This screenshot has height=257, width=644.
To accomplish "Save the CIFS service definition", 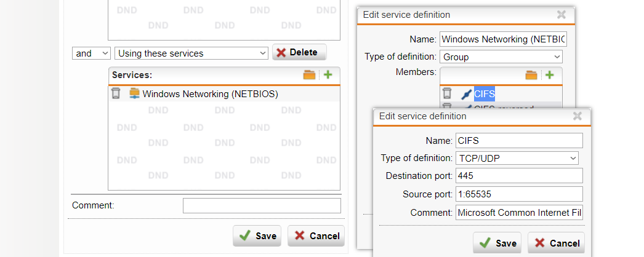I will (497, 243).
